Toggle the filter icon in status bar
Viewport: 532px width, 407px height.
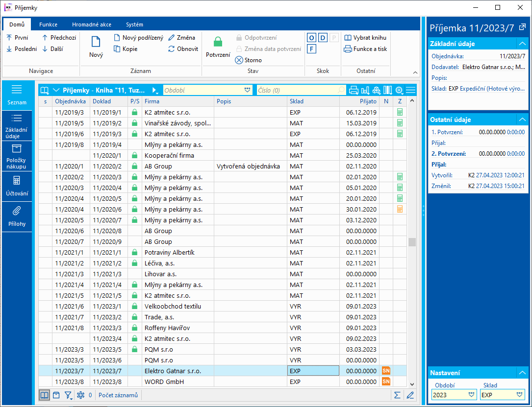coord(68,395)
